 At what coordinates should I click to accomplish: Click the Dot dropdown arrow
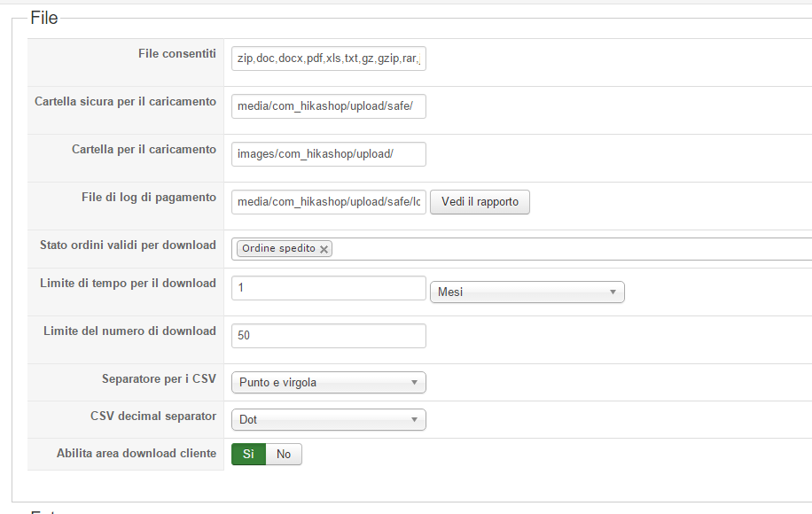click(x=414, y=420)
